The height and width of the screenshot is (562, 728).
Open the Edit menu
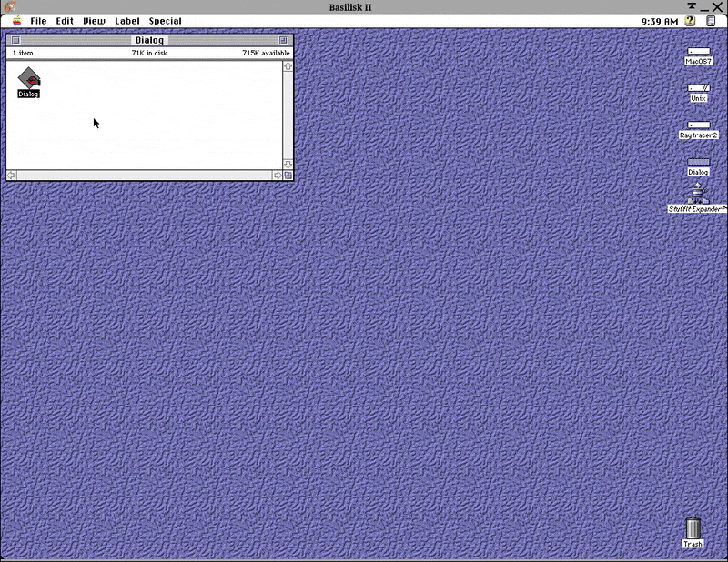65,21
